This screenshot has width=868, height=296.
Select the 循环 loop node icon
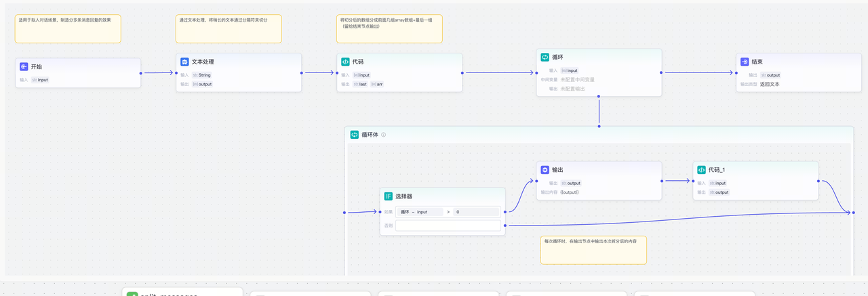(545, 57)
